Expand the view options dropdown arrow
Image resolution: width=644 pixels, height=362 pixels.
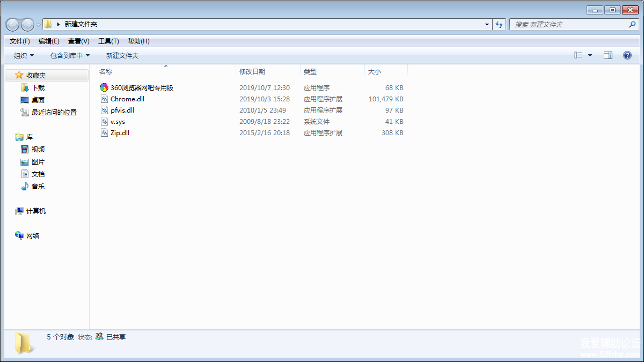[x=590, y=55]
